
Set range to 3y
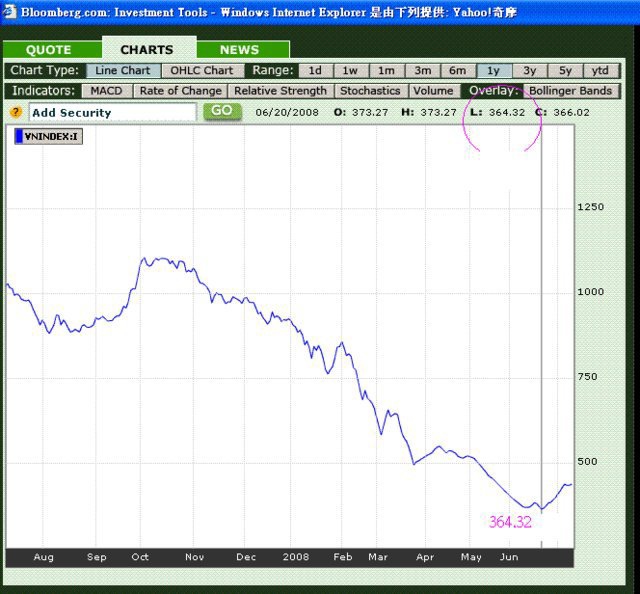(x=529, y=71)
